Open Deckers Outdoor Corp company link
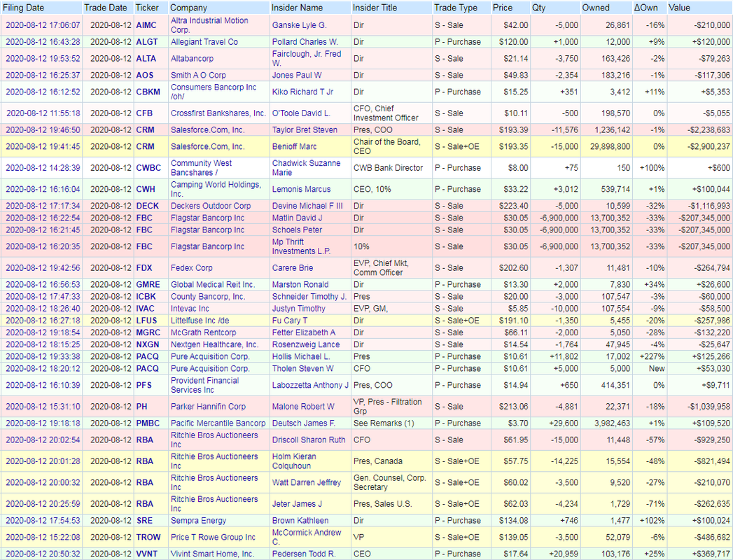Viewport: 733px width, 560px height. 211,206
